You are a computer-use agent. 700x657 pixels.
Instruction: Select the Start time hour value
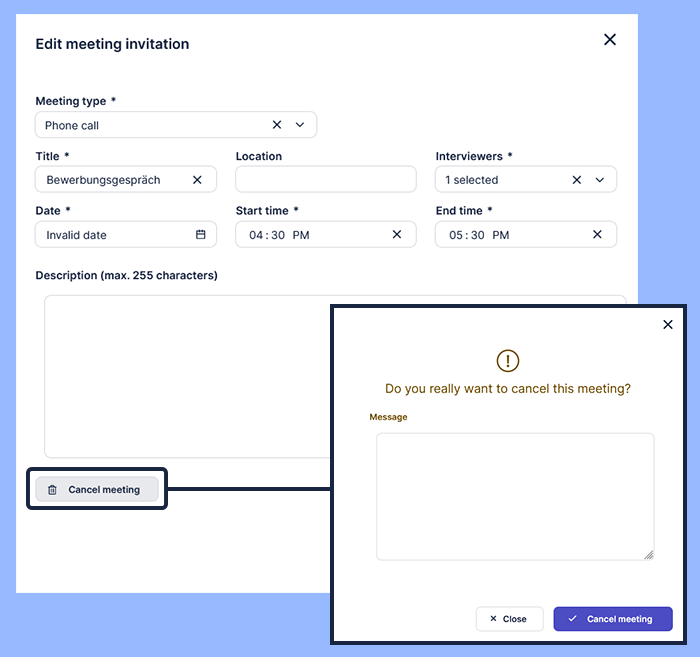pos(255,235)
